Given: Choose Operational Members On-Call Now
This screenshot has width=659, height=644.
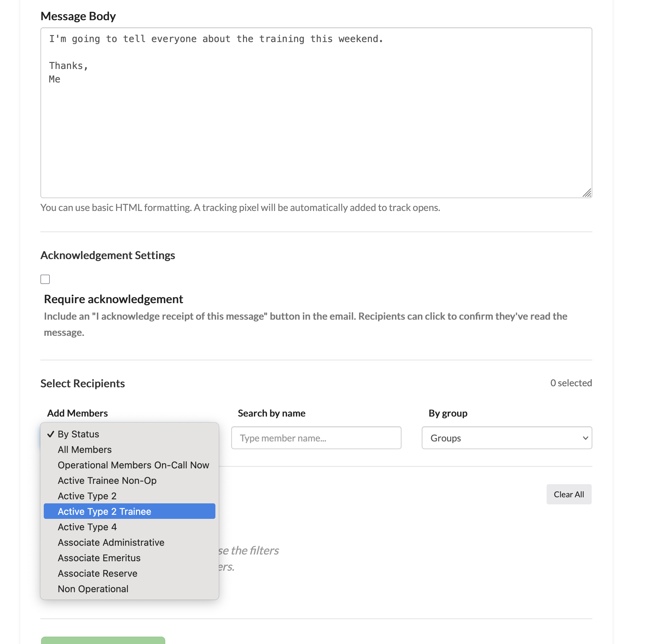Looking at the screenshot, I should (x=133, y=465).
